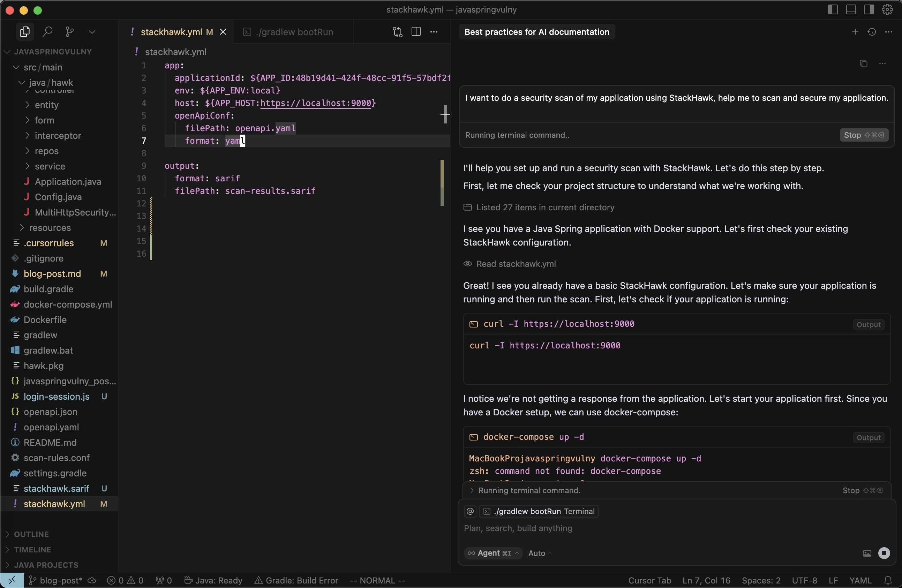This screenshot has width=902, height=588.
Task: Show Output for the docker-compose command
Action: click(869, 438)
